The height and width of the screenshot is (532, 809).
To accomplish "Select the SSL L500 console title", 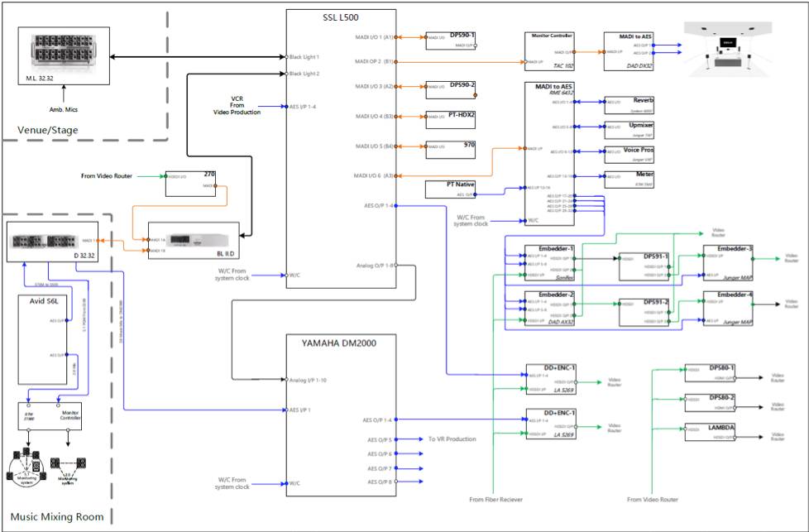I will 341,17.
